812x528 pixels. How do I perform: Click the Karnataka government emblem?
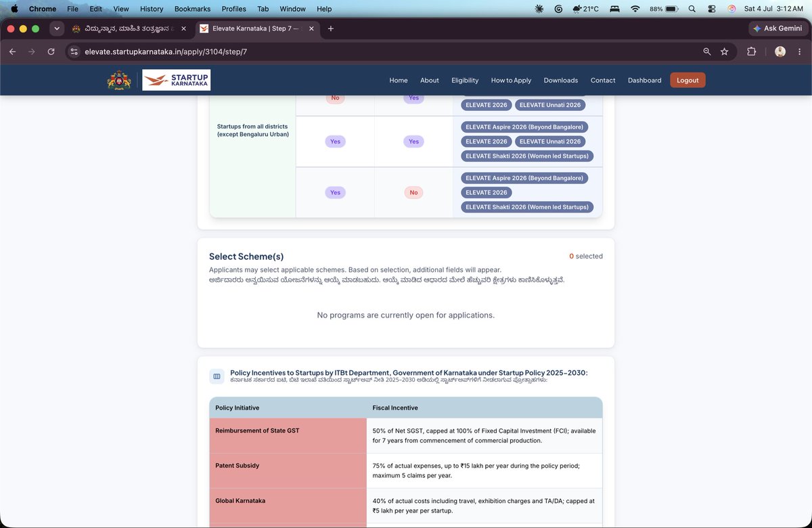(120, 80)
